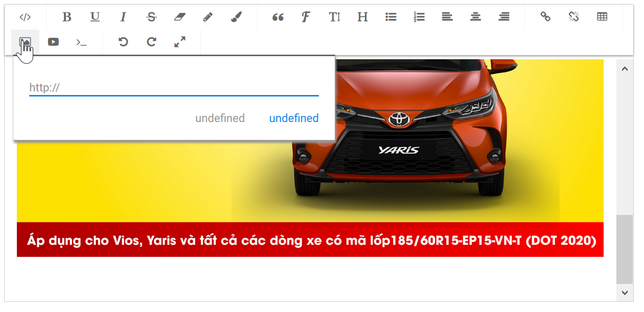Select the Yaris car banner image
644x312 pixels.
click(310, 158)
